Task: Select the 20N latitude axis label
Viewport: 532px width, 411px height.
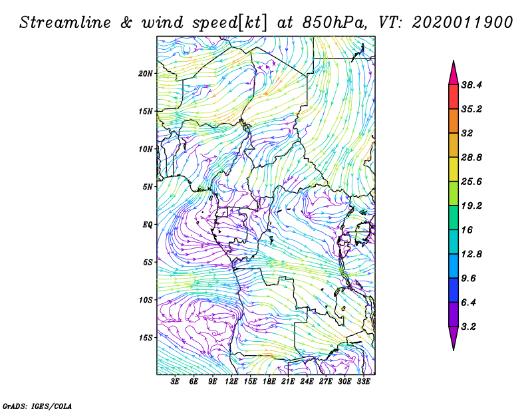Action: (146, 73)
